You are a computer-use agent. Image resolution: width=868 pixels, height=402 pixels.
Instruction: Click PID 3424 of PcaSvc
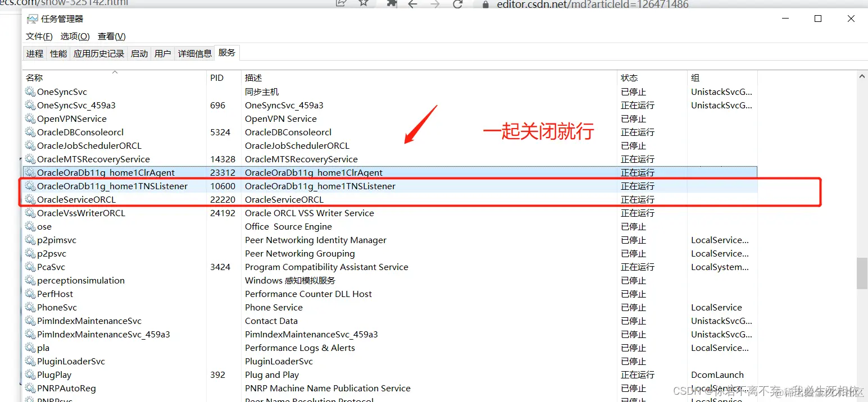click(x=220, y=267)
